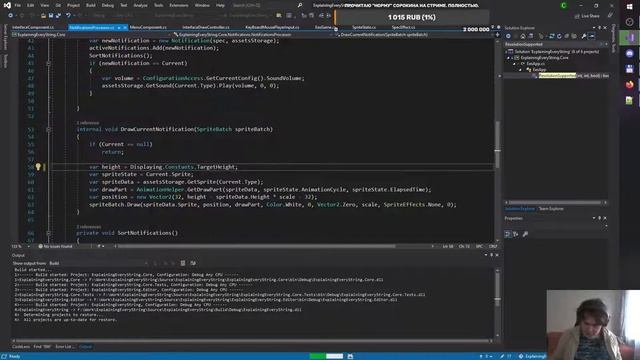Open the Tools menu
Viewport: 640px width, 360px height.
coord(158,5)
